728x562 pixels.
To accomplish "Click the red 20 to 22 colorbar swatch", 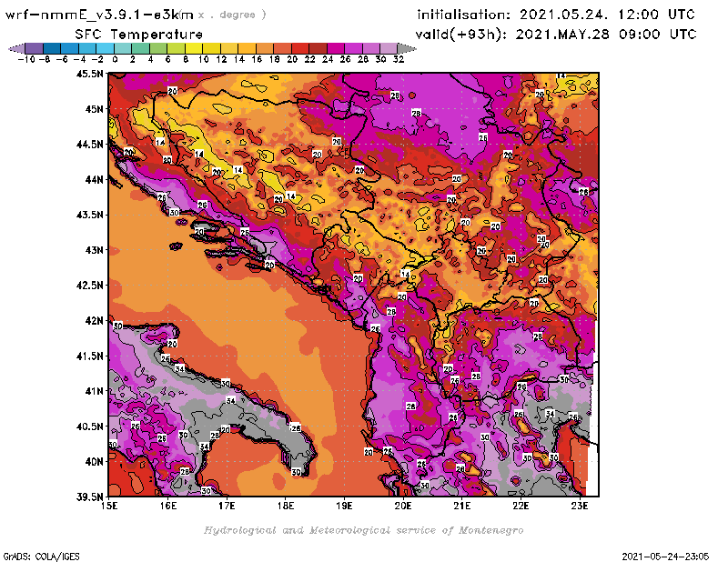I will point(300,48).
